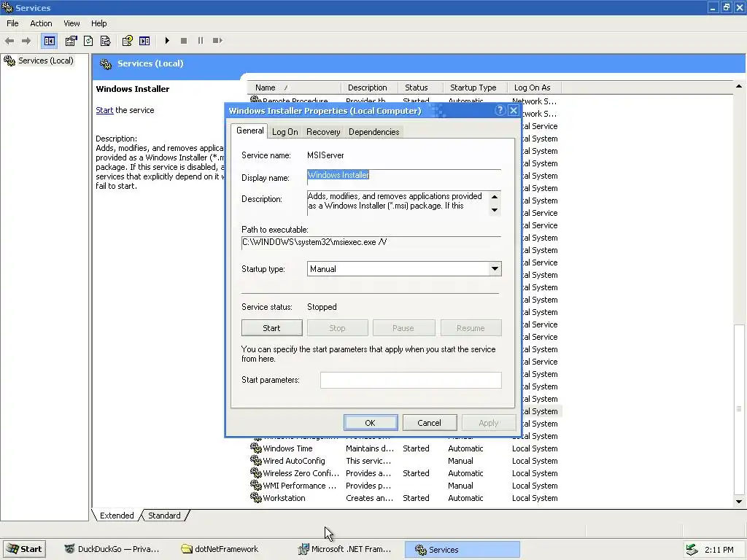Select the Wired AutoConfig service name

click(x=294, y=461)
